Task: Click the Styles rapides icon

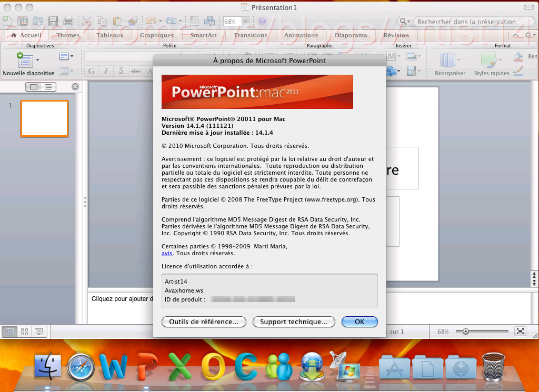Action: click(x=489, y=59)
